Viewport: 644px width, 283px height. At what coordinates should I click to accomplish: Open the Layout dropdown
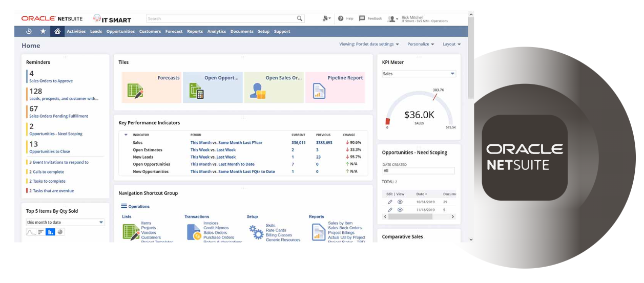452,44
